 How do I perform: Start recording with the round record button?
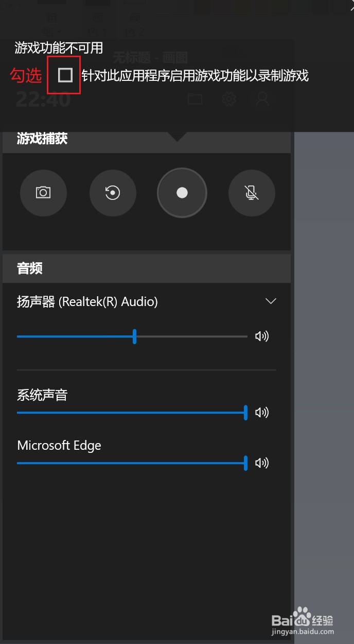pos(182,193)
